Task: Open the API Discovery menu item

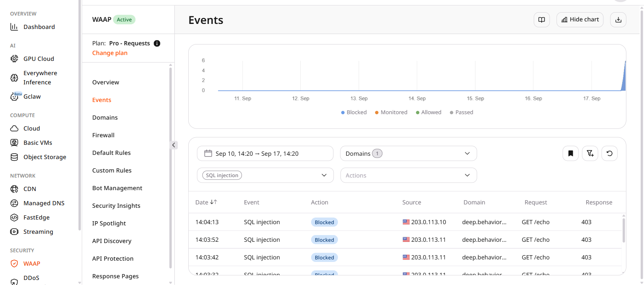Action: pyautogui.click(x=112, y=241)
